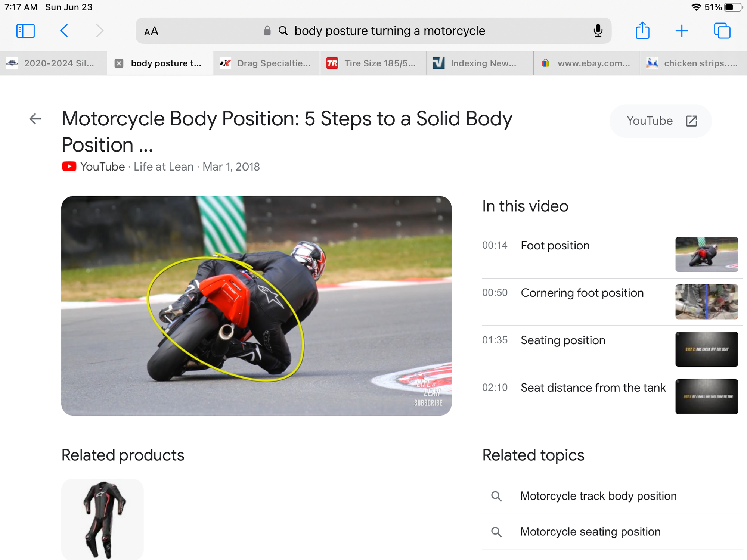Close the body posture tab
Image resolution: width=747 pixels, height=560 pixels.
click(x=119, y=63)
